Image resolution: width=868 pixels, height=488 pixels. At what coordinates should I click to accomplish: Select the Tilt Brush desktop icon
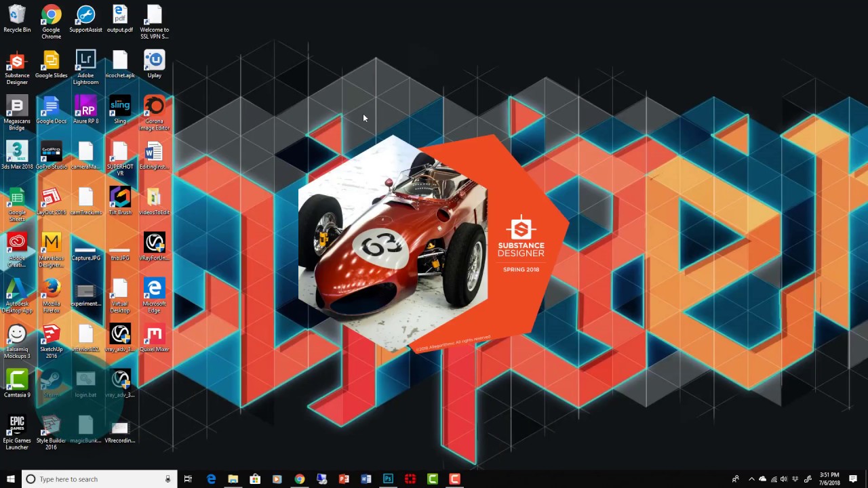tap(120, 202)
